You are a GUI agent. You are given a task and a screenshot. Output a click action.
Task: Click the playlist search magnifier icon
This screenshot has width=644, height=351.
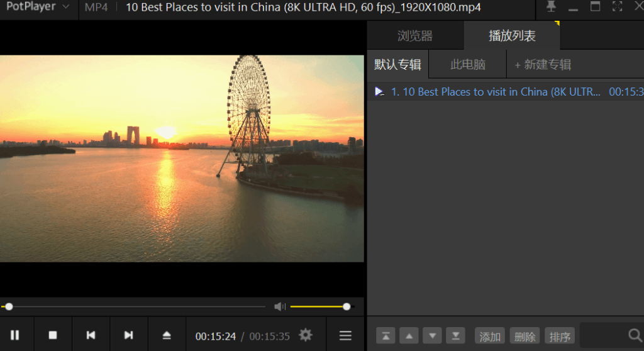point(635,336)
